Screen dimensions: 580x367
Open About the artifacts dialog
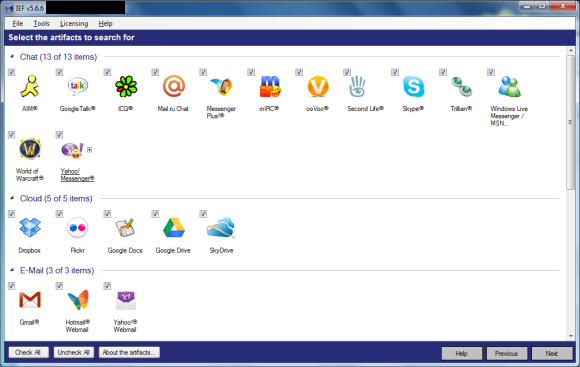coord(129,352)
